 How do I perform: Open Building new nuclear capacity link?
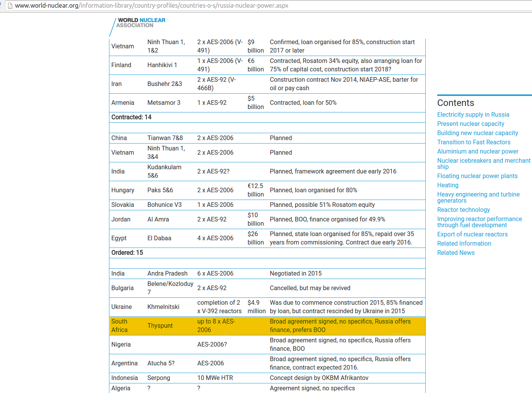[477, 133]
